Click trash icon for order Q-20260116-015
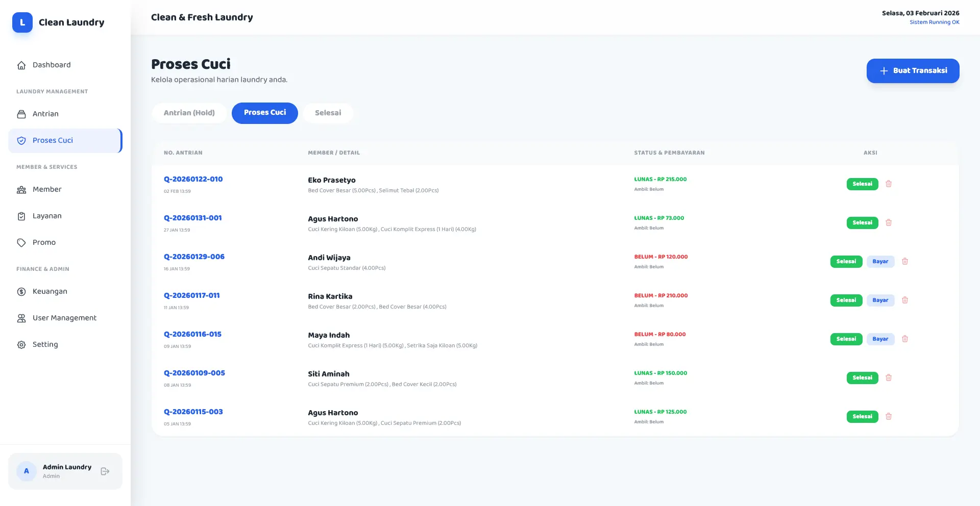Image resolution: width=980 pixels, height=506 pixels. (x=905, y=339)
